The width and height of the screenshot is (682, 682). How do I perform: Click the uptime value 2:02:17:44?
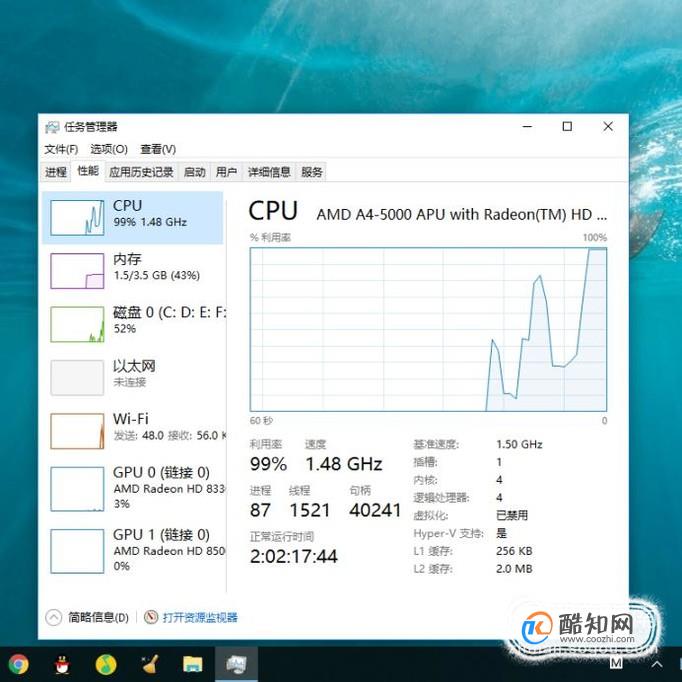point(294,556)
